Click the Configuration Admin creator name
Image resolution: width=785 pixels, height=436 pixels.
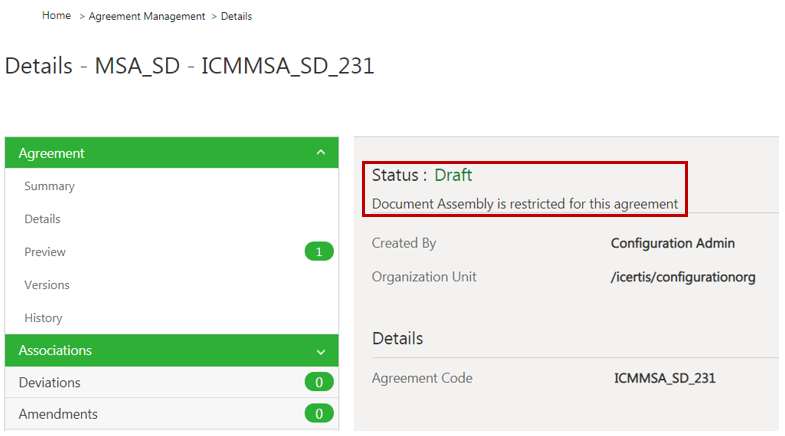click(673, 243)
